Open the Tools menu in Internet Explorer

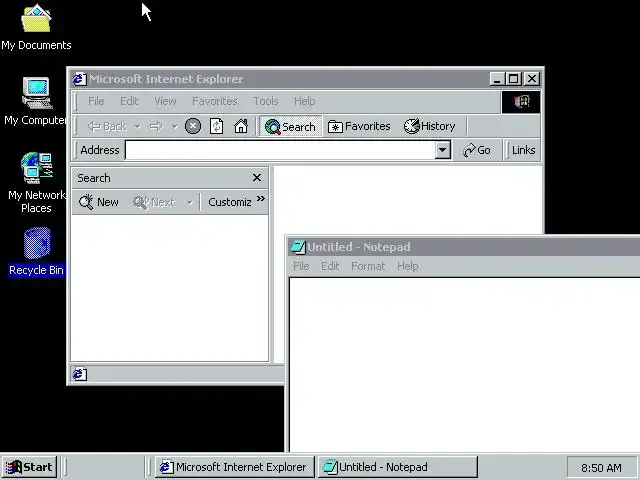[266, 101]
